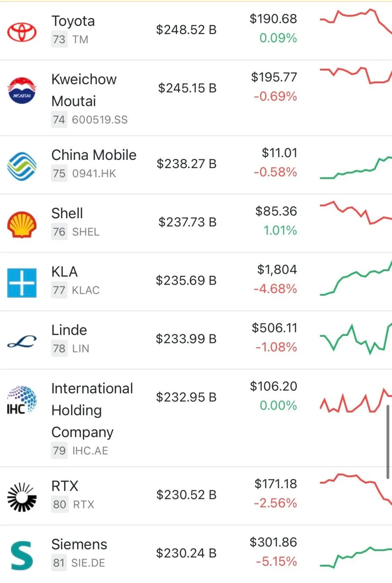
Task: Open the KLA blue square logo
Action: 22,283
